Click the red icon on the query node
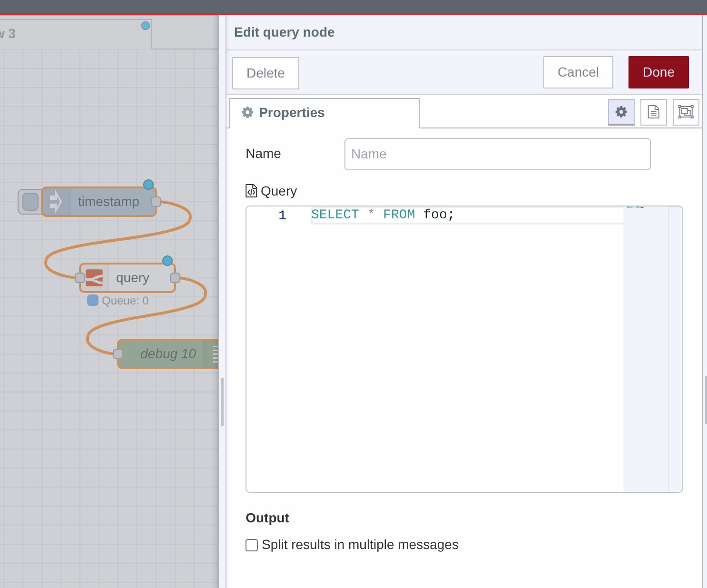Viewport: 707px width, 588px height. pyautogui.click(x=94, y=278)
